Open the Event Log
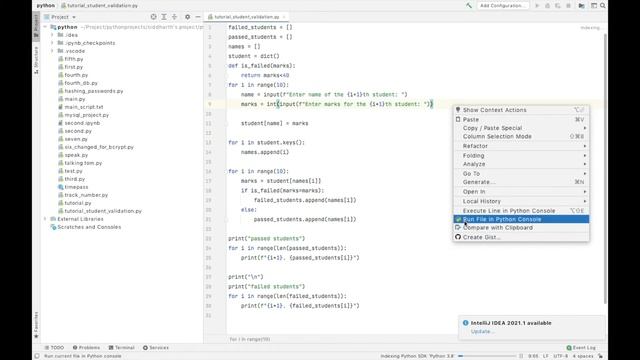 581,348
